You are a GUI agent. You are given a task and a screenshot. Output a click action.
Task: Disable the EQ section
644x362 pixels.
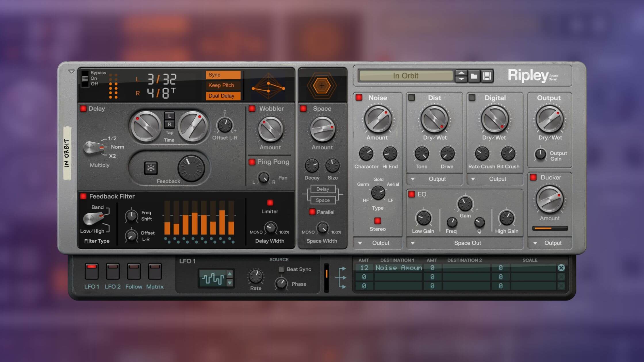pyautogui.click(x=412, y=194)
